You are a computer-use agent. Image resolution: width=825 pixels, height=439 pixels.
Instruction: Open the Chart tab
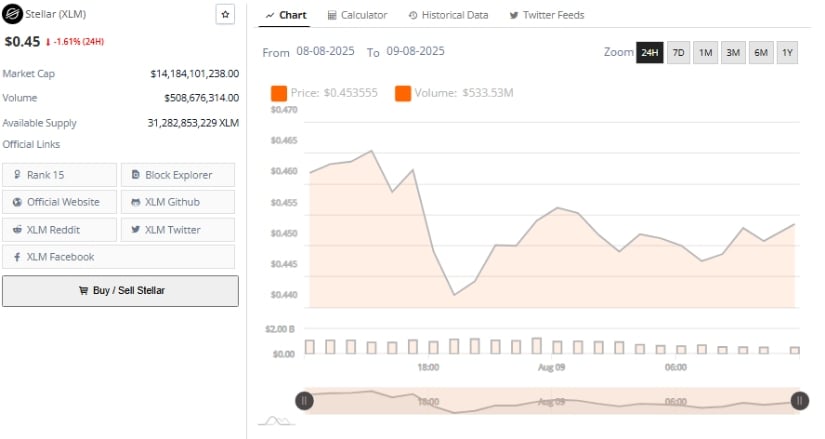(x=286, y=15)
